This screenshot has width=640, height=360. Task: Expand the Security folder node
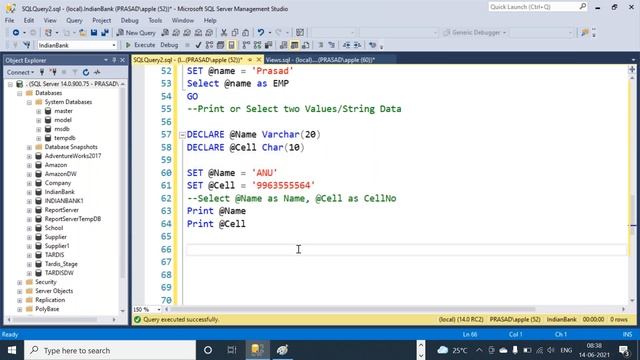(20, 282)
